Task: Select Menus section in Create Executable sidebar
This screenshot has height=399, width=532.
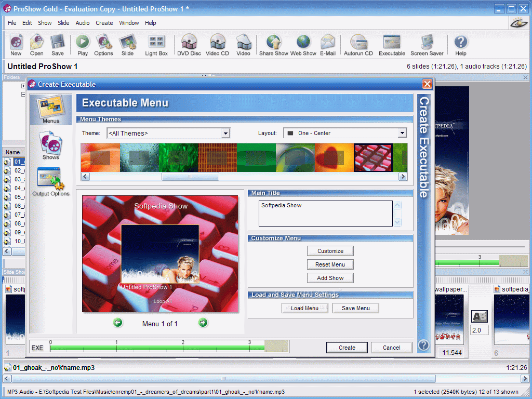Action: (51, 110)
